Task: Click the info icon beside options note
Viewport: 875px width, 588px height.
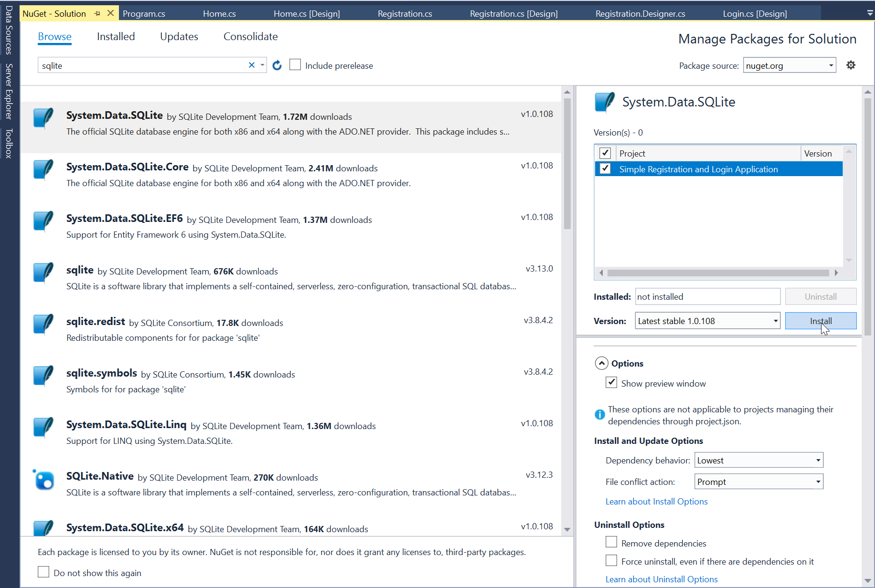Action: point(599,414)
